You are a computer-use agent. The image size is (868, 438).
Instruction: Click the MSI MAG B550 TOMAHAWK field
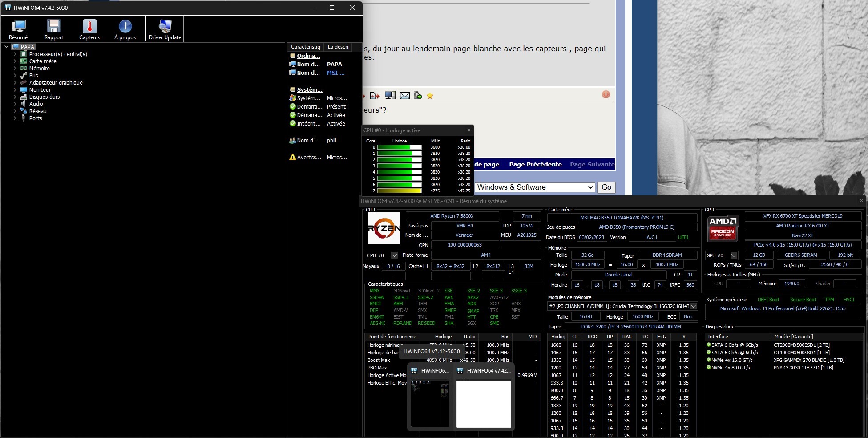coord(622,218)
